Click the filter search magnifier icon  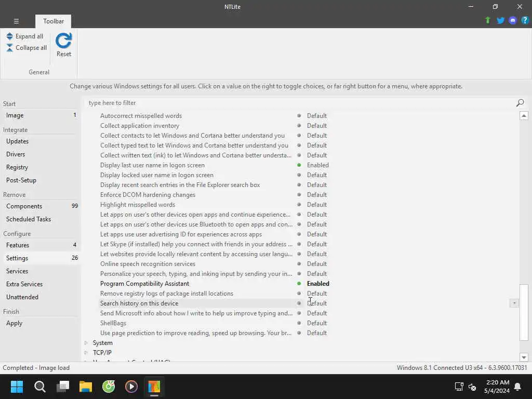coord(520,103)
